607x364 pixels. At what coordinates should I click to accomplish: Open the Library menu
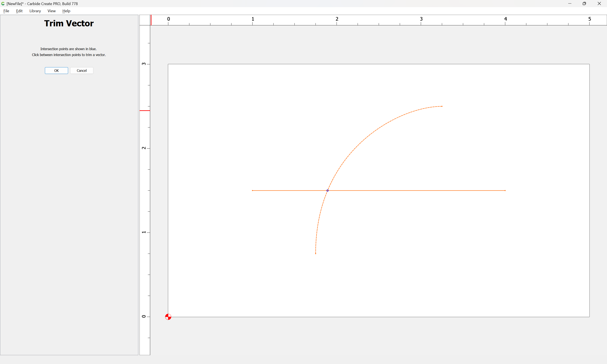[x=35, y=11]
